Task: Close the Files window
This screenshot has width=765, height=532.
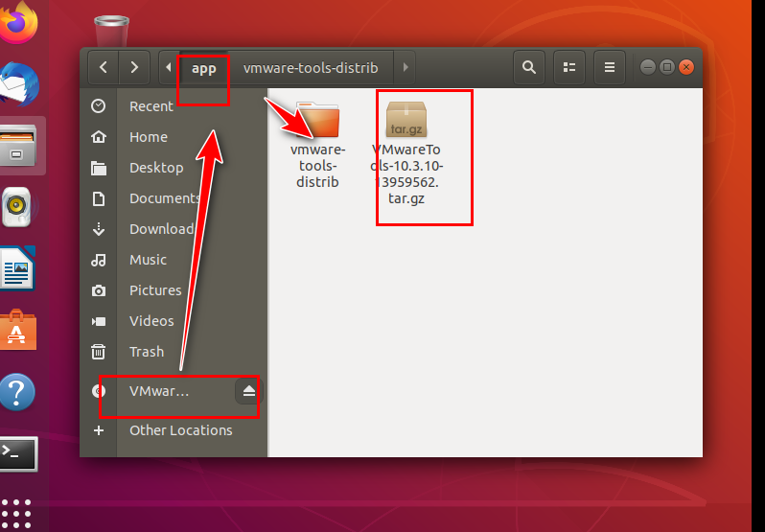Action: click(686, 67)
